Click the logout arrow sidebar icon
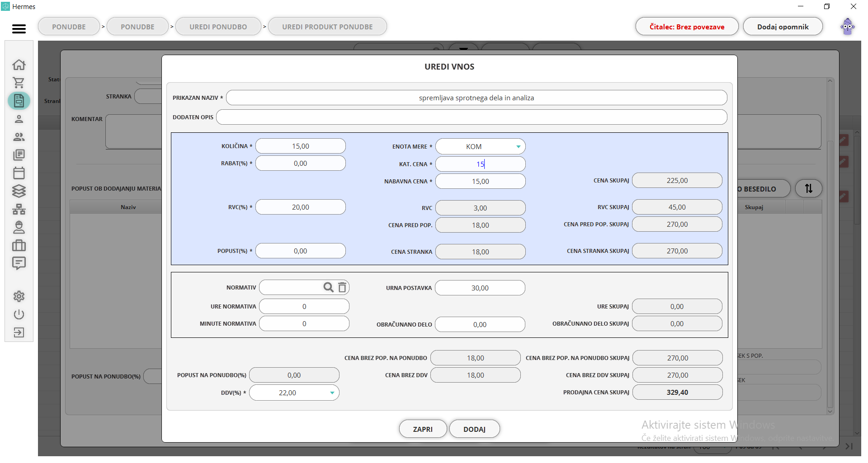The height and width of the screenshot is (463, 868). 19,332
